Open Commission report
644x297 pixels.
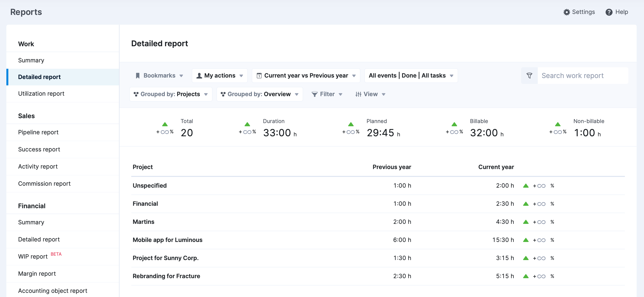tap(63, 183)
